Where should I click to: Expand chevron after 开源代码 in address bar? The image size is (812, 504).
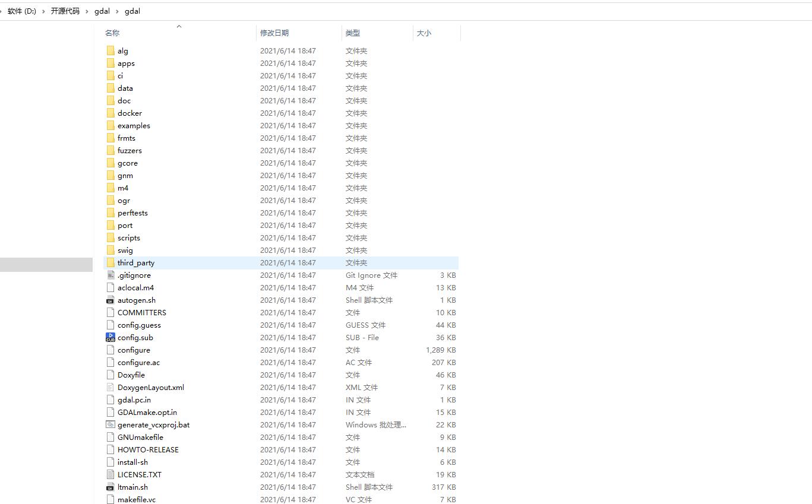[87, 11]
